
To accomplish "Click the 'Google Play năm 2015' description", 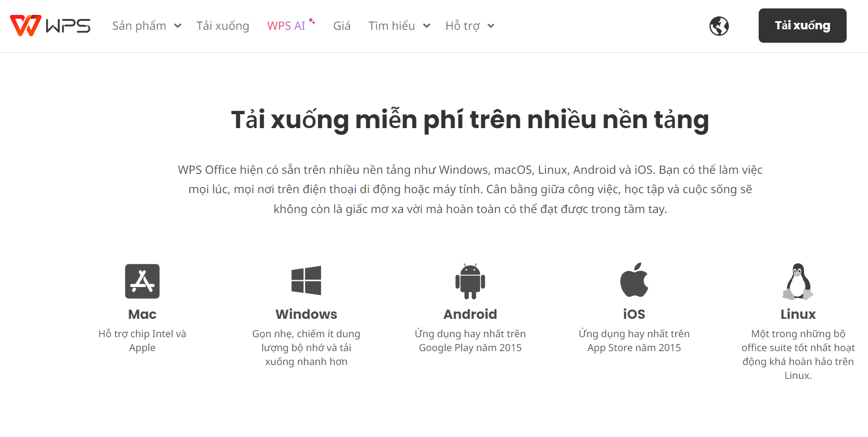I will pos(470,341).
